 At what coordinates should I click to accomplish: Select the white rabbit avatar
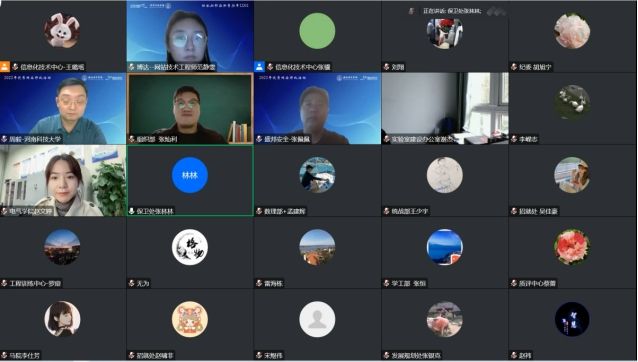(x=62, y=31)
